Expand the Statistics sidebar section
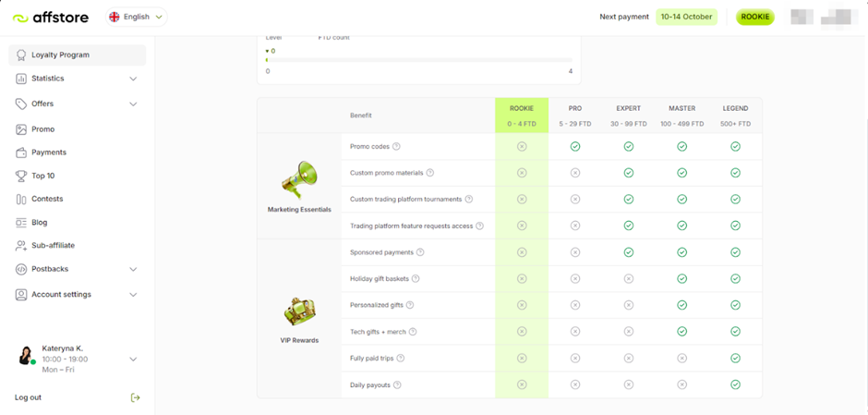868x415 pixels. coord(133,79)
